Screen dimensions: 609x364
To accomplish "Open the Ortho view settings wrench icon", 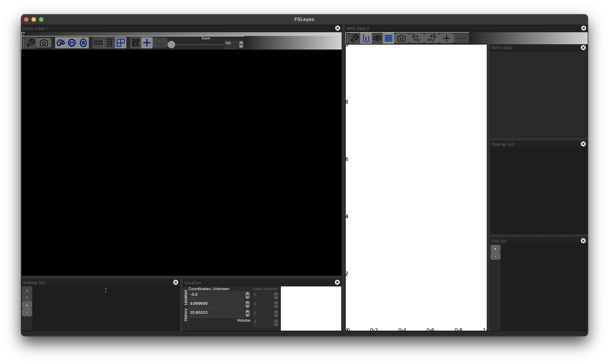I will point(31,43).
